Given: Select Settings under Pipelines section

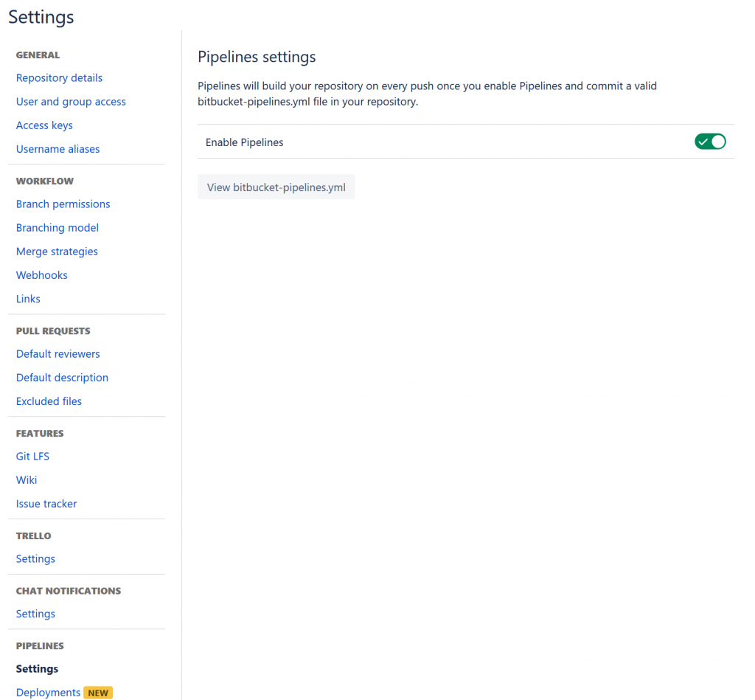Looking at the screenshot, I should click(37, 669).
